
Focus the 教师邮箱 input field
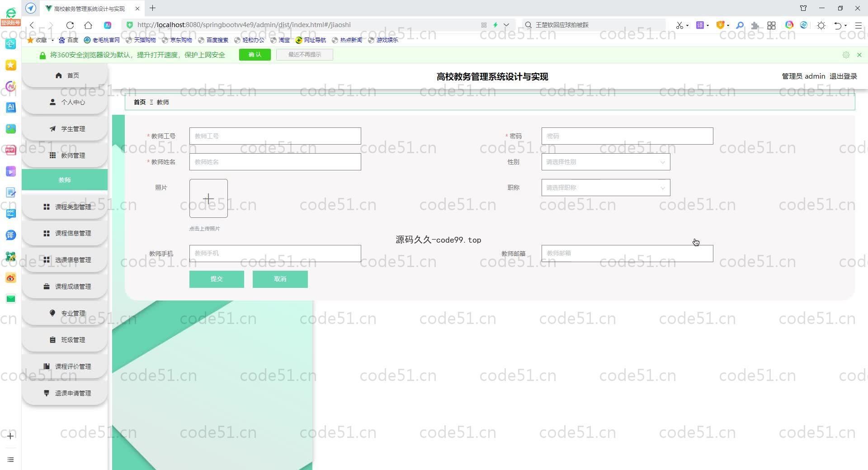pyautogui.click(x=627, y=254)
